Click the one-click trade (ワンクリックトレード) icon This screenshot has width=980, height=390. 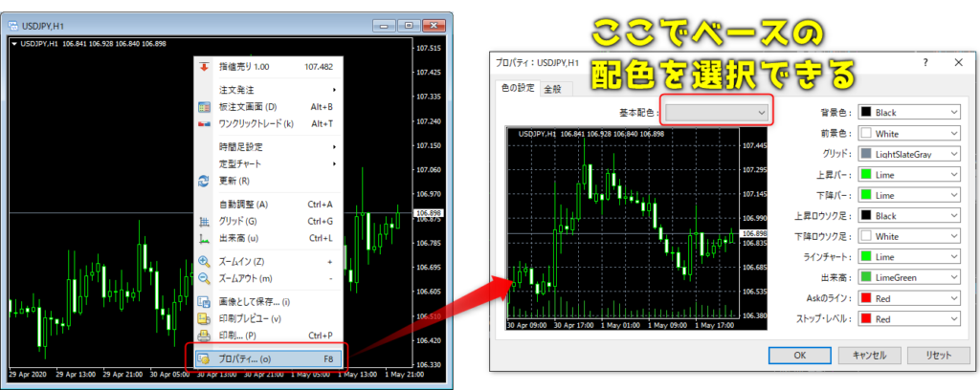click(205, 123)
